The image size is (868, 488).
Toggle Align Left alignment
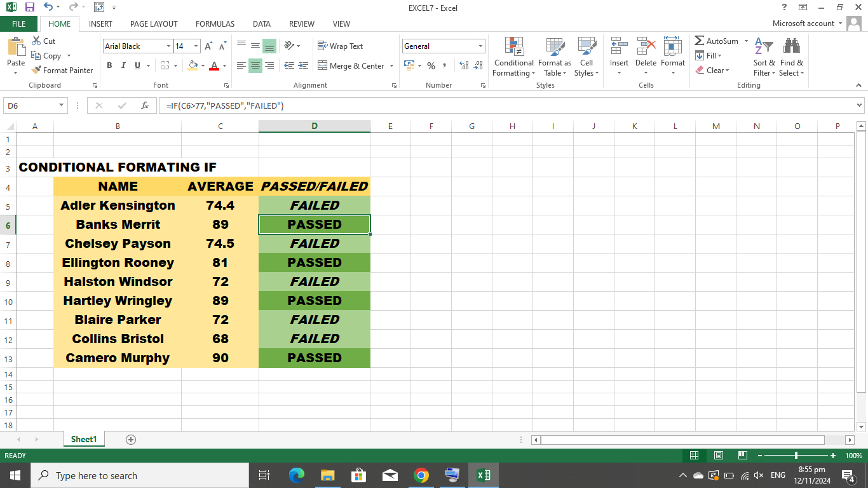(241, 65)
